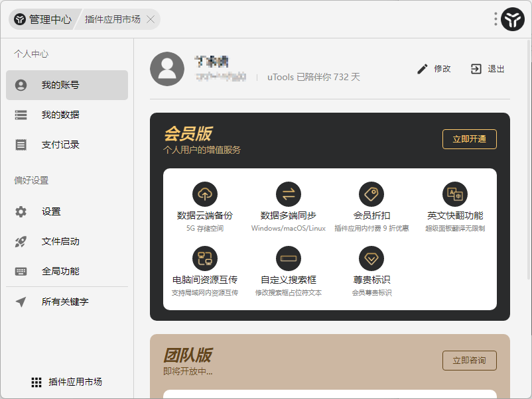
Task: Click 立即开通 to activate membership
Action: tap(469, 139)
